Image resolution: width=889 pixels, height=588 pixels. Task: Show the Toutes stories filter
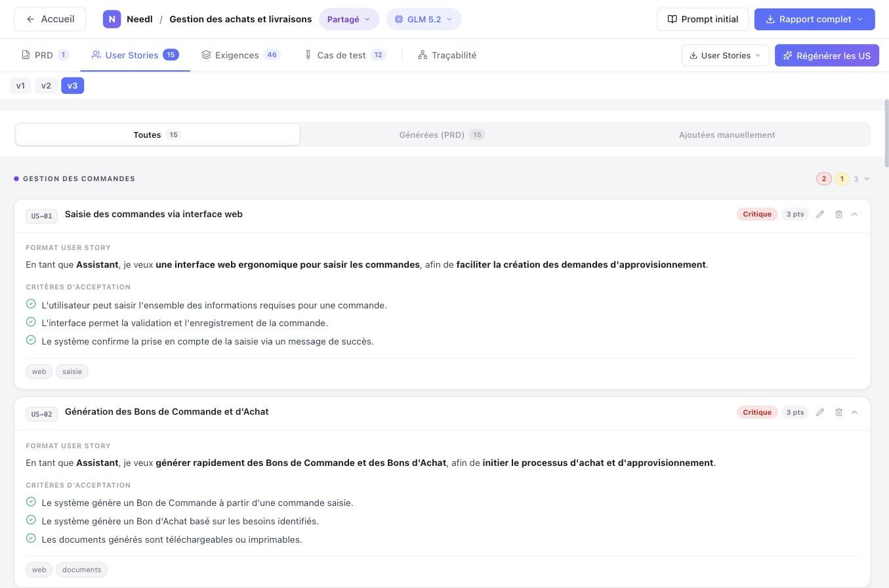(157, 135)
